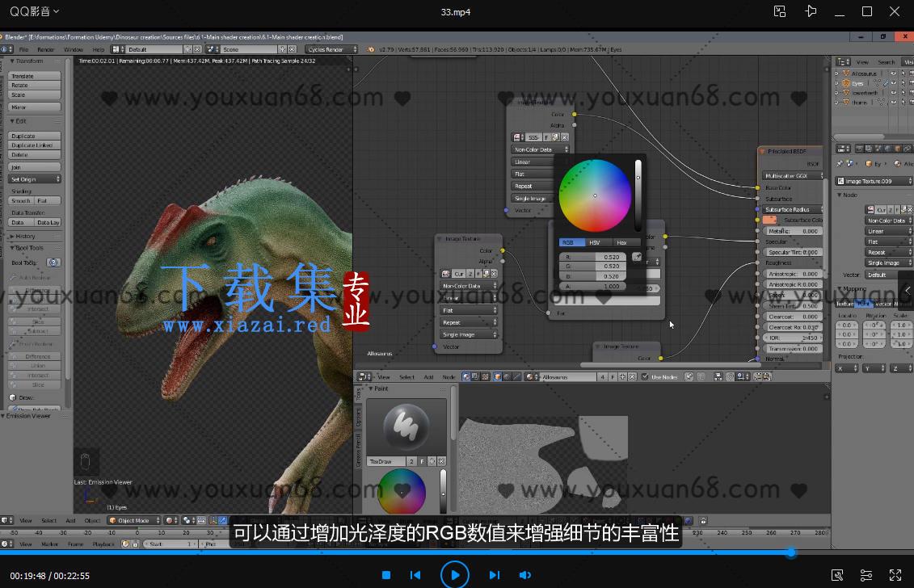Image resolution: width=914 pixels, height=588 pixels.
Task: Open the Object Mode dropdown
Action: tap(134, 520)
